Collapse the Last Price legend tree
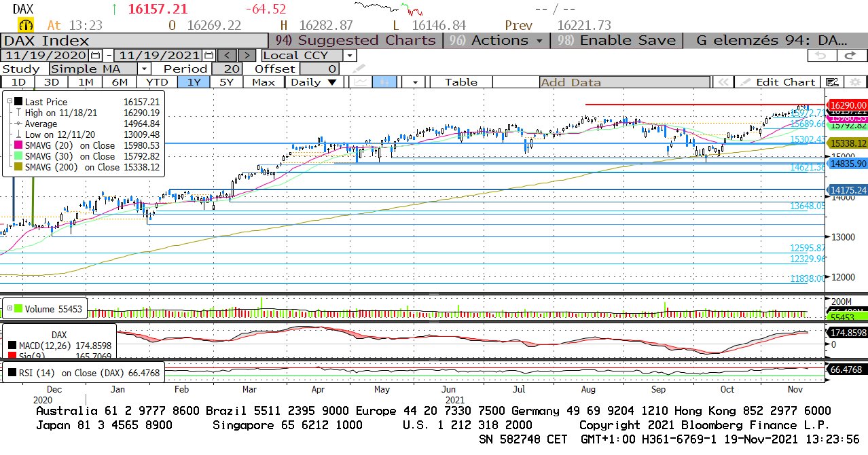The image size is (868, 455). click(x=10, y=102)
